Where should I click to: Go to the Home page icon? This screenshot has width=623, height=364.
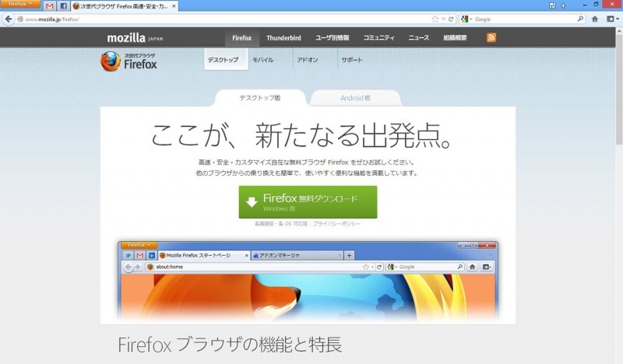tap(595, 19)
